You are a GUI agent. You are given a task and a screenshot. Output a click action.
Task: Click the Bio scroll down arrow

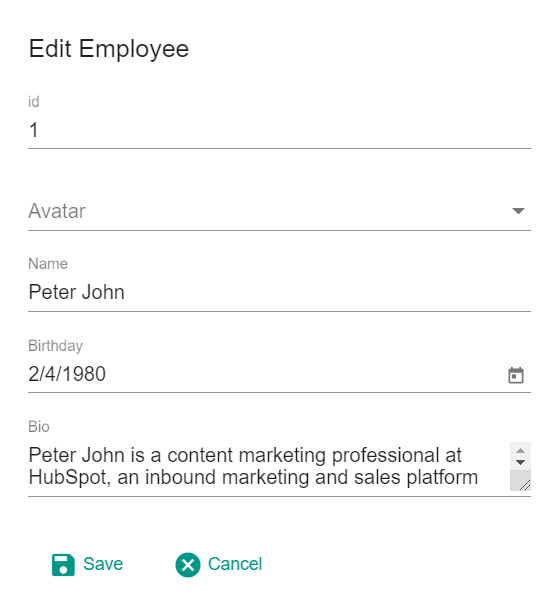tap(520, 462)
